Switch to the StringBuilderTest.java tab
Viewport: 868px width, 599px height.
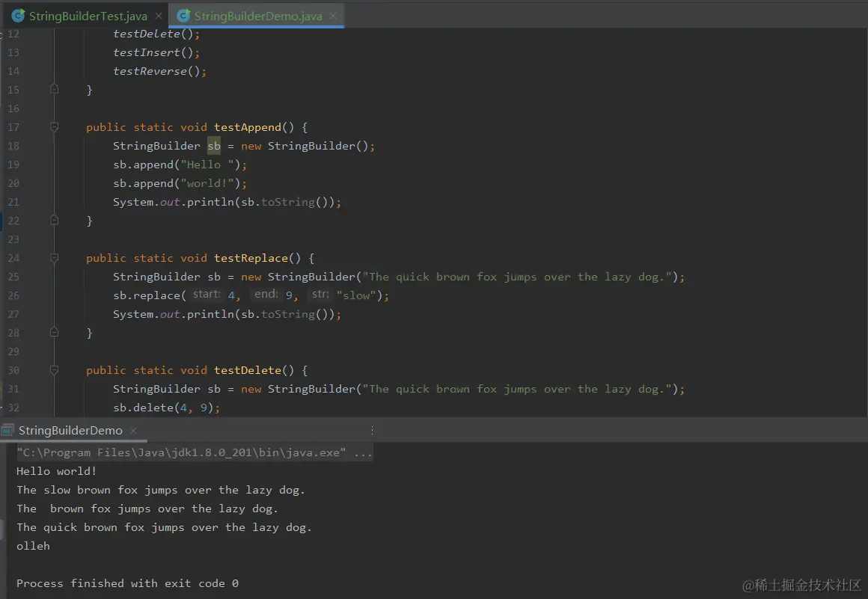[88, 16]
